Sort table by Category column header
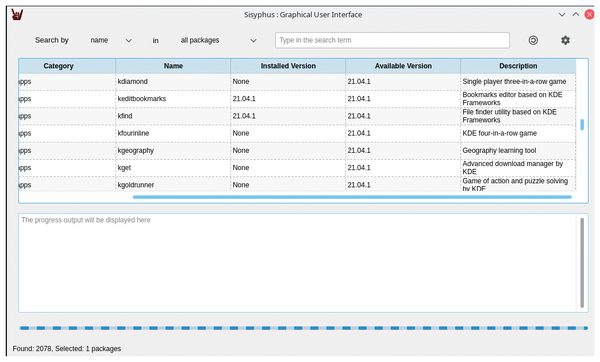The width and height of the screenshot is (600, 362). click(58, 66)
